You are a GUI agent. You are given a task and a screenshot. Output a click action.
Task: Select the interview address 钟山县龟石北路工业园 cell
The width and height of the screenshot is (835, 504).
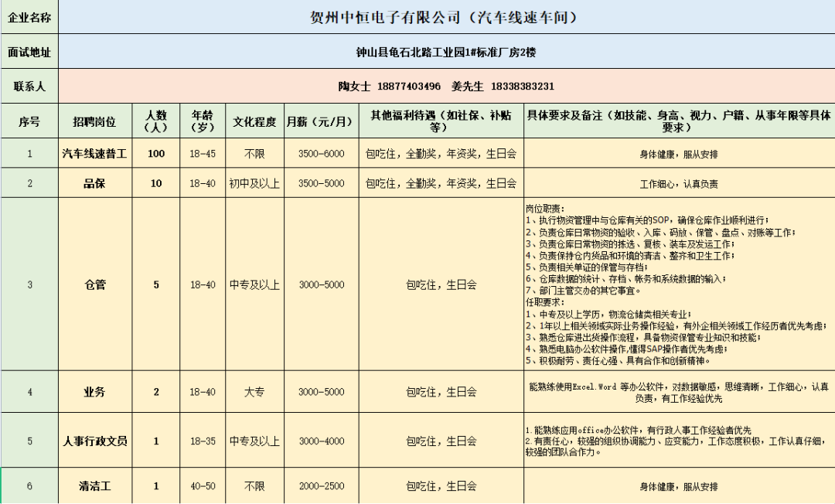447,51
